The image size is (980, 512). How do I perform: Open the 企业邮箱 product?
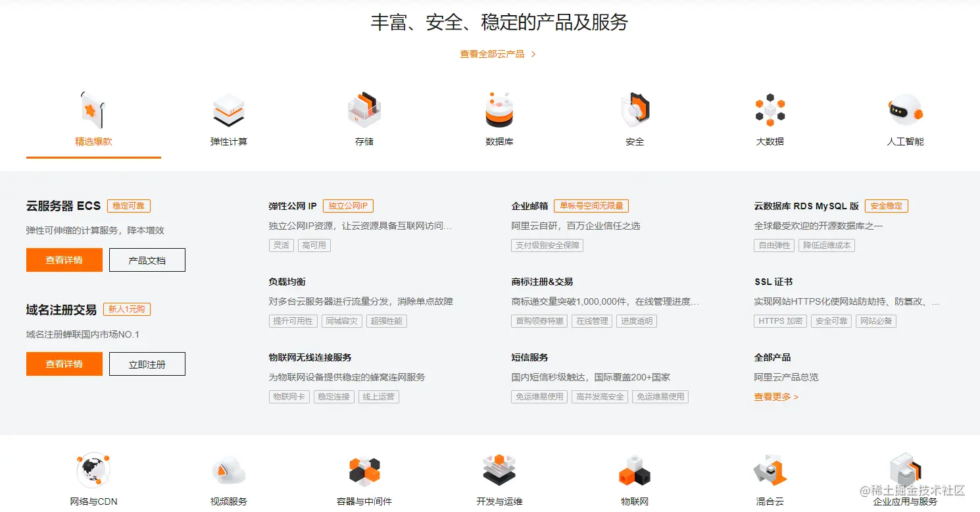tap(529, 206)
